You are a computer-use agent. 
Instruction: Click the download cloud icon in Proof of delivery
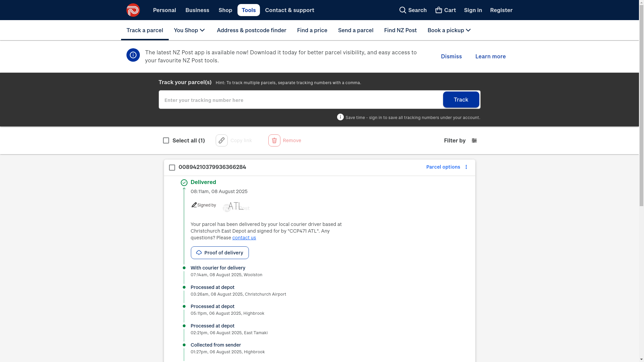[x=199, y=253]
